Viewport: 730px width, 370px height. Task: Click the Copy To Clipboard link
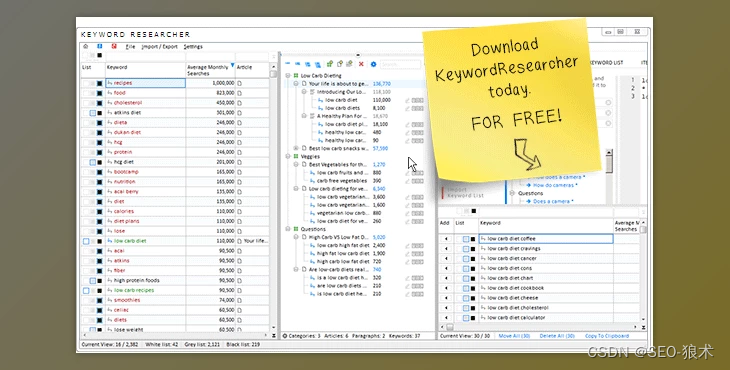pos(607,336)
